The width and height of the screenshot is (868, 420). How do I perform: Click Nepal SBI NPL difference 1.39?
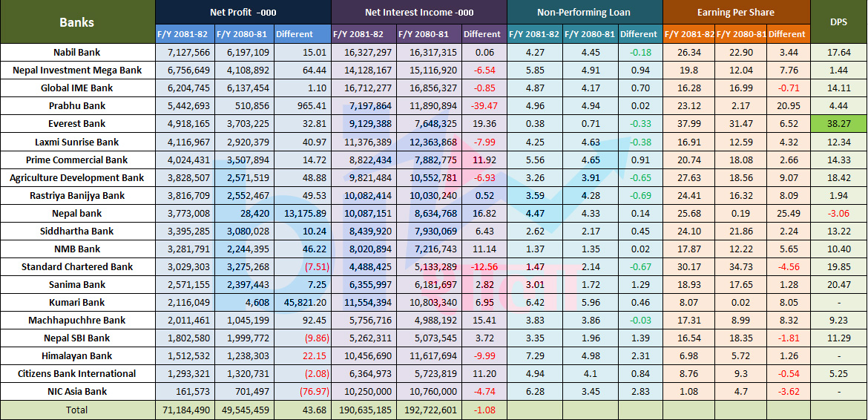pyautogui.click(x=639, y=338)
